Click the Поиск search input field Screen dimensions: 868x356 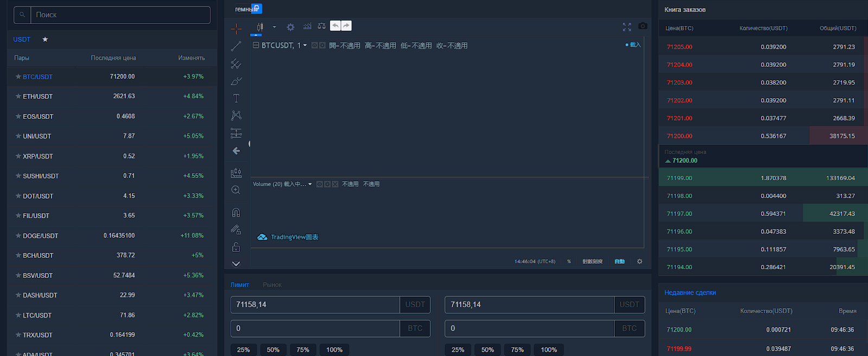point(120,15)
